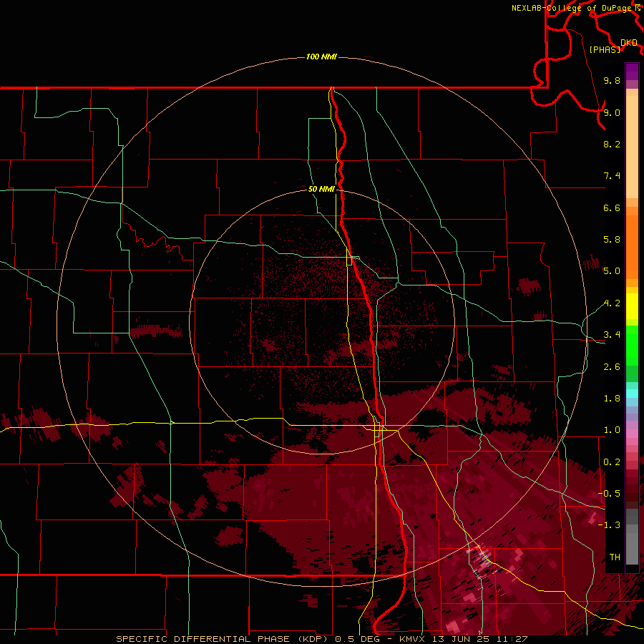Image resolution: width=644 pixels, height=644 pixels.
Task: Click the 6.6 value on color scale
Action: click(612, 208)
